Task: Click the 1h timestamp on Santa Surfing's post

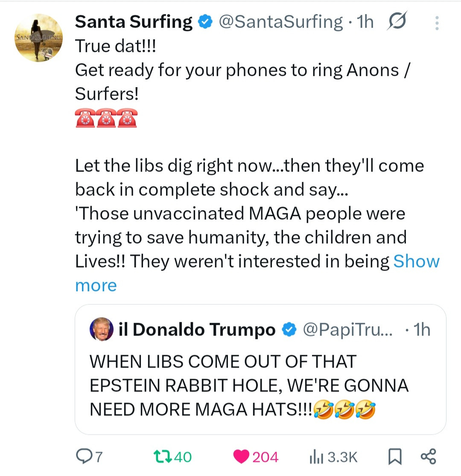Action: (365, 22)
